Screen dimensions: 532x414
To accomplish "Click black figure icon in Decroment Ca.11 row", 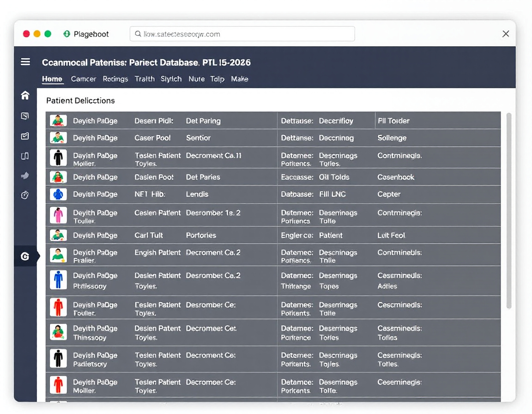I will point(58,158).
